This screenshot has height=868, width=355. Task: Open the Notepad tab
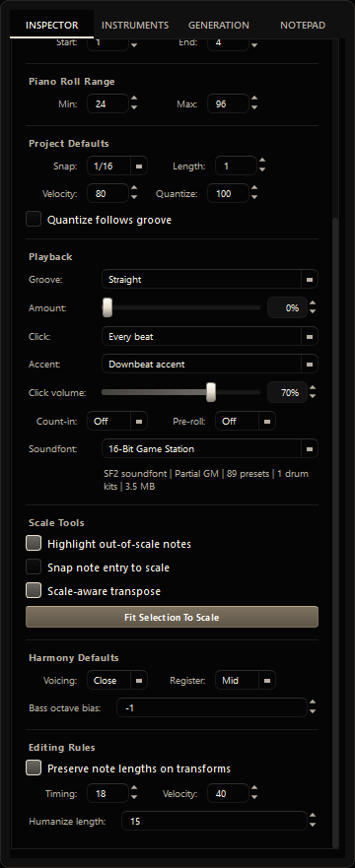click(303, 25)
